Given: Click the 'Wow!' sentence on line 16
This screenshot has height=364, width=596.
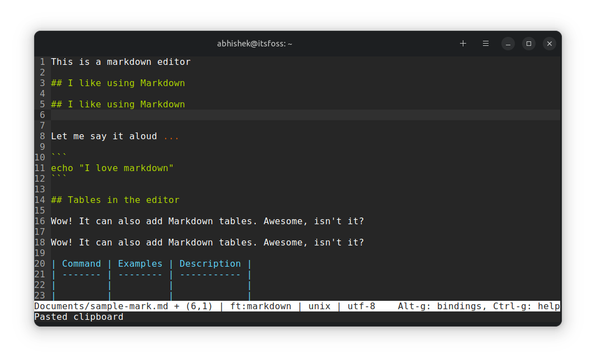Looking at the screenshot, I should pyautogui.click(x=208, y=221).
